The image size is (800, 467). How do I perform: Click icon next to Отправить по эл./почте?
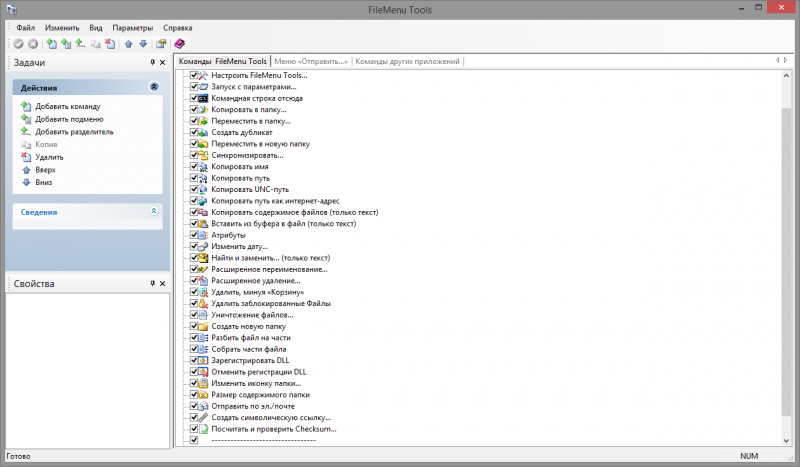[203, 406]
